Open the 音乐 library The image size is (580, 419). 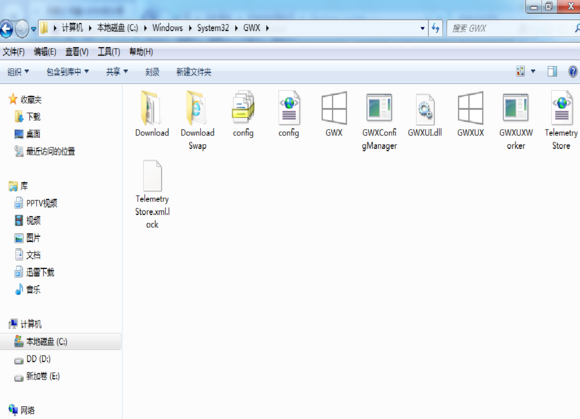tap(33, 290)
